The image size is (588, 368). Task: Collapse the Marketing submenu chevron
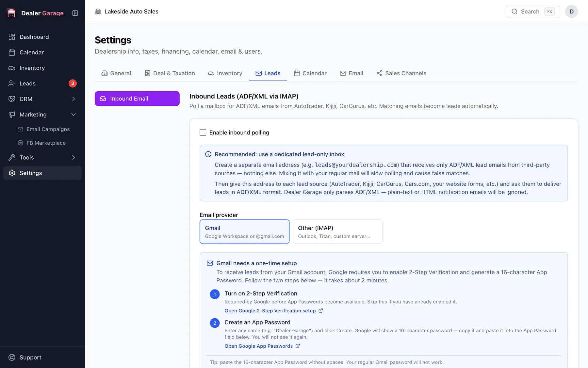point(73,114)
